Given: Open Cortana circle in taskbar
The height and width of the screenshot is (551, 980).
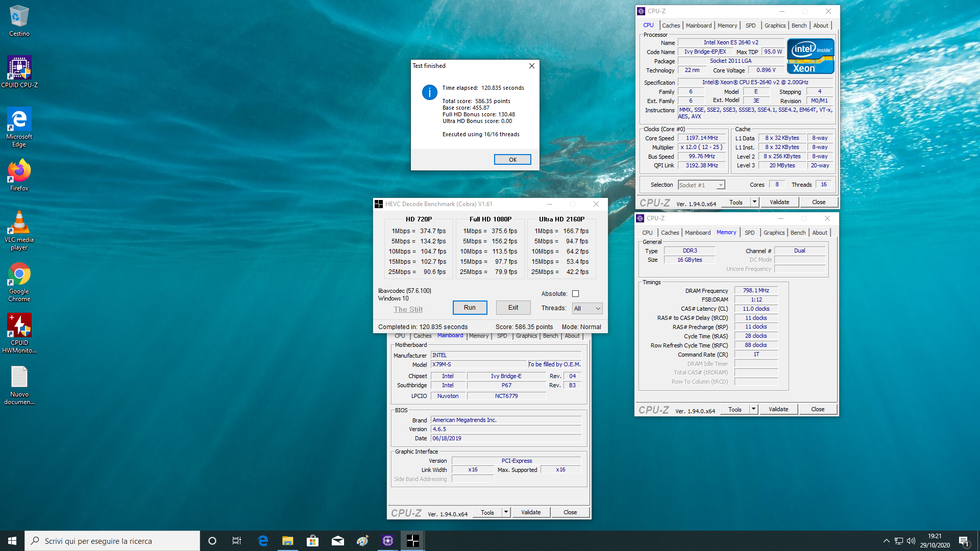Looking at the screenshot, I should [x=212, y=541].
